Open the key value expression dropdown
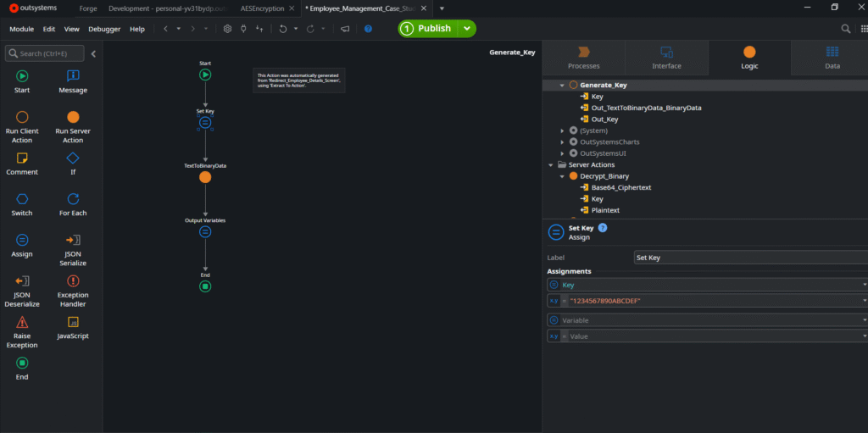The height and width of the screenshot is (433, 868). click(x=864, y=300)
